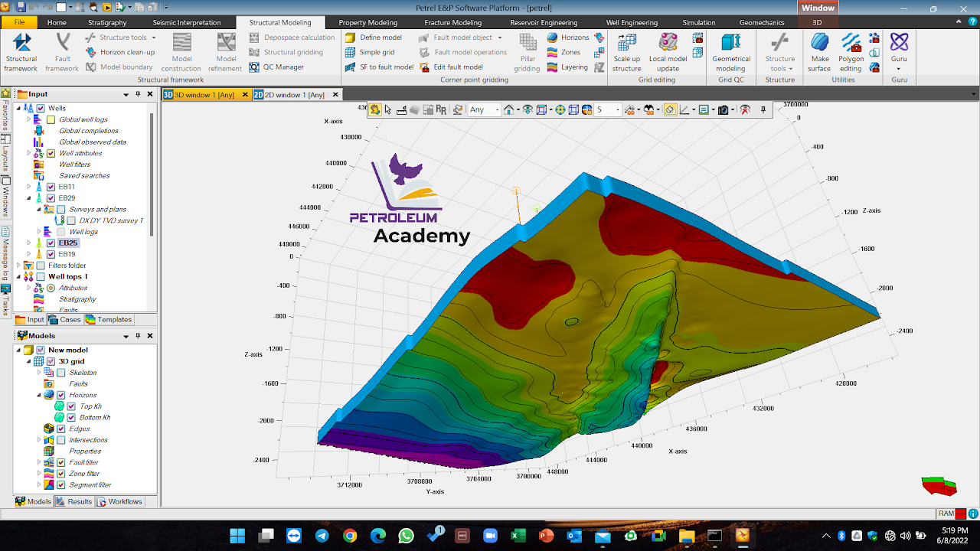The height and width of the screenshot is (551, 980).
Task: Close the Models pane
Action: (x=150, y=336)
